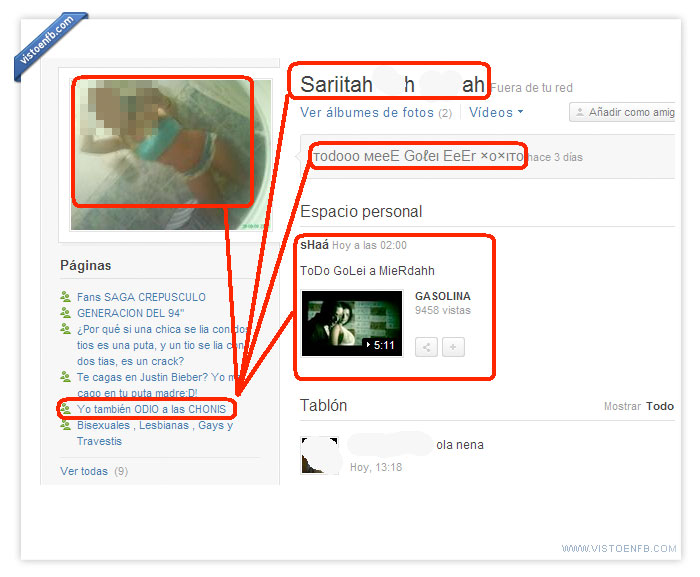Screen dimensions: 700x577
Task: Open Ver álbumes de fotos link
Action: click(x=367, y=113)
